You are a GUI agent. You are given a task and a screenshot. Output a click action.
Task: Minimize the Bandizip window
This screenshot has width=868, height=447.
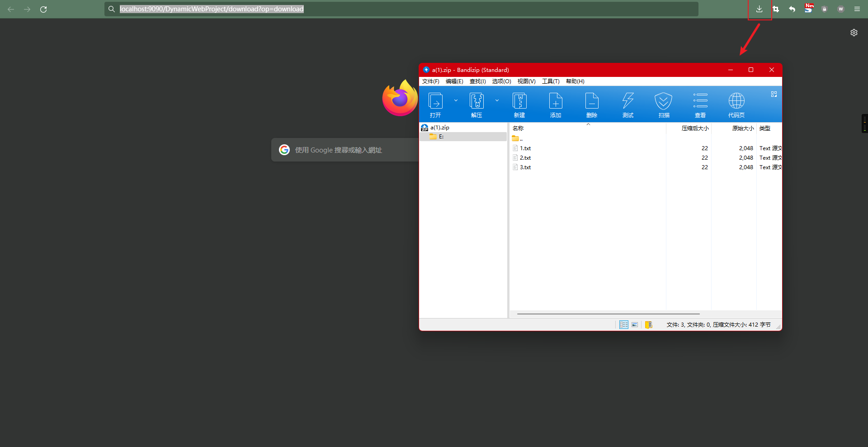pos(731,70)
